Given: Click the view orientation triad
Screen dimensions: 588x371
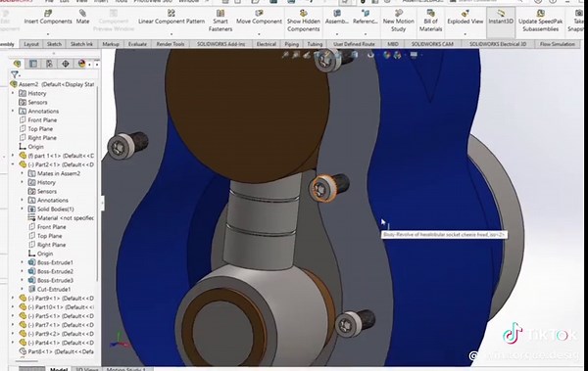Looking at the screenshot, I should click(120, 340).
